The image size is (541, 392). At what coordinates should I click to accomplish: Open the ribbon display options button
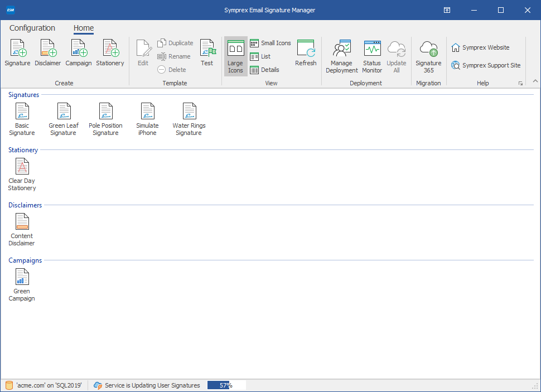coord(447,10)
